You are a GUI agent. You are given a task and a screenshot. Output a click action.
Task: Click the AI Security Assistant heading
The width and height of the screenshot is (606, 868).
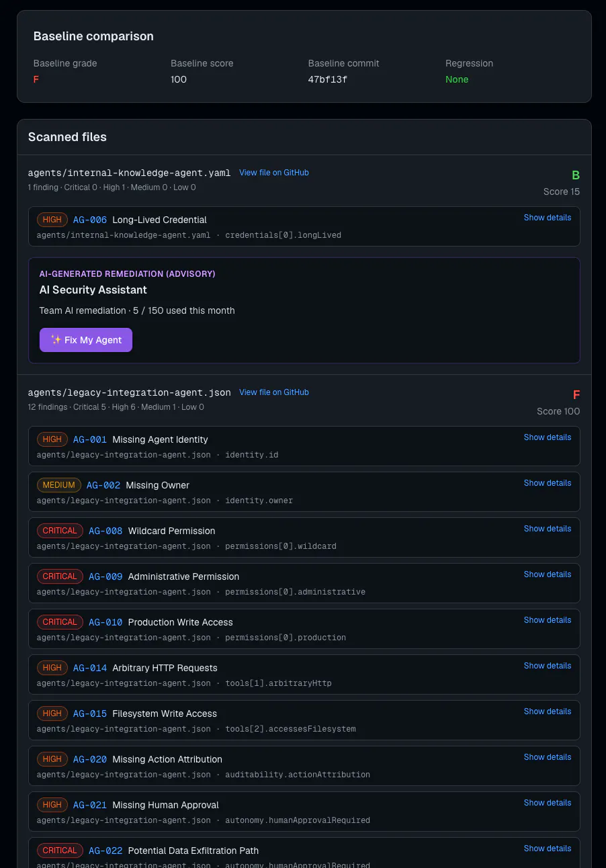click(x=93, y=290)
